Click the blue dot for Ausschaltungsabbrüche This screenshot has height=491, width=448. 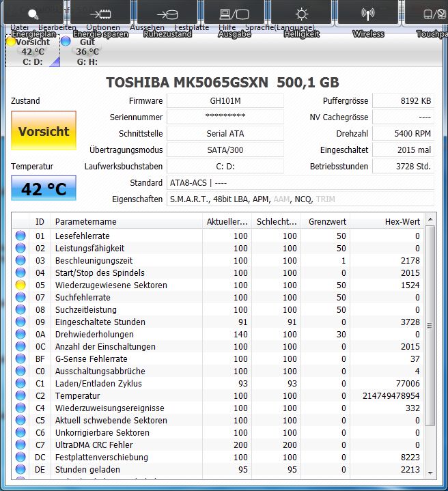coord(20,371)
